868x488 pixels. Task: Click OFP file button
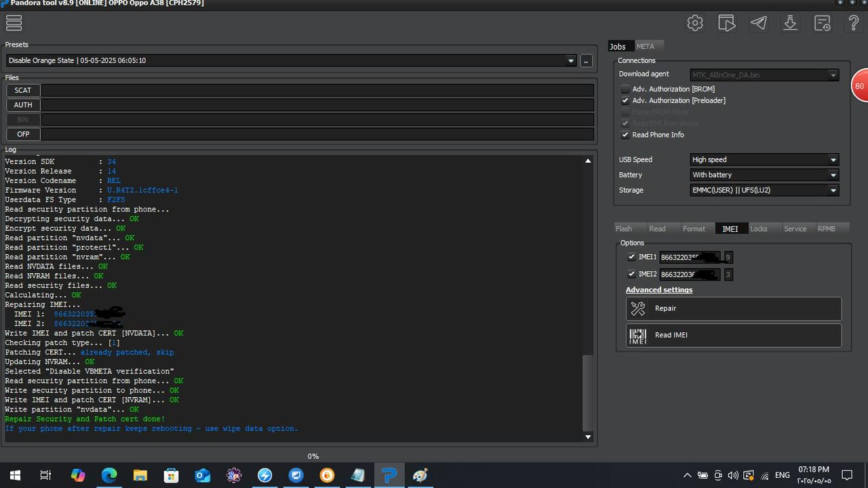pyautogui.click(x=23, y=134)
